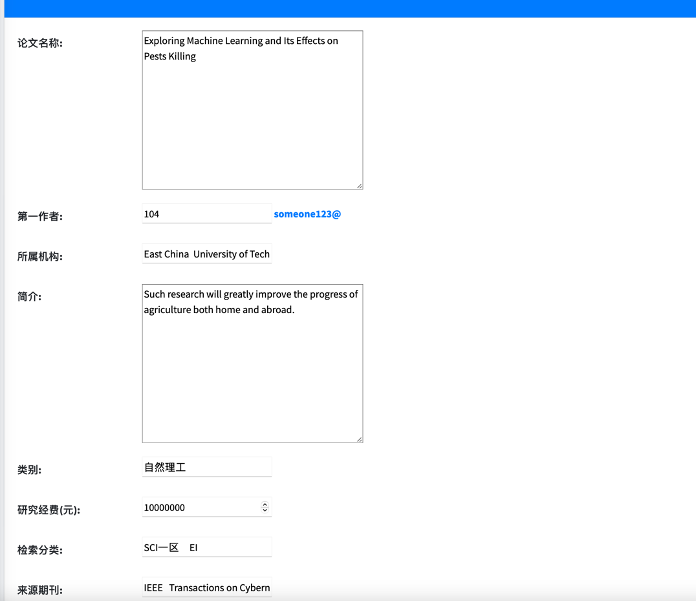Click the 类别 label
The width and height of the screenshot is (696, 602).
[x=29, y=470]
